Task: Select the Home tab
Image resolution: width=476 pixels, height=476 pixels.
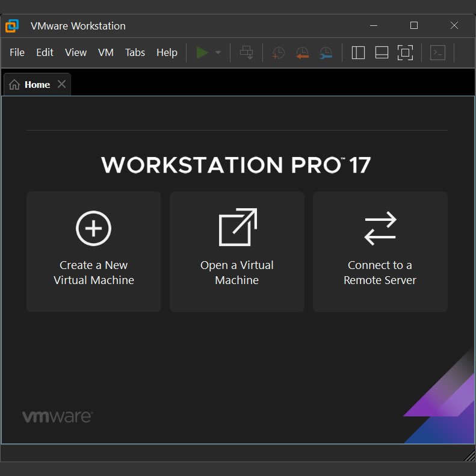Action: pos(37,84)
